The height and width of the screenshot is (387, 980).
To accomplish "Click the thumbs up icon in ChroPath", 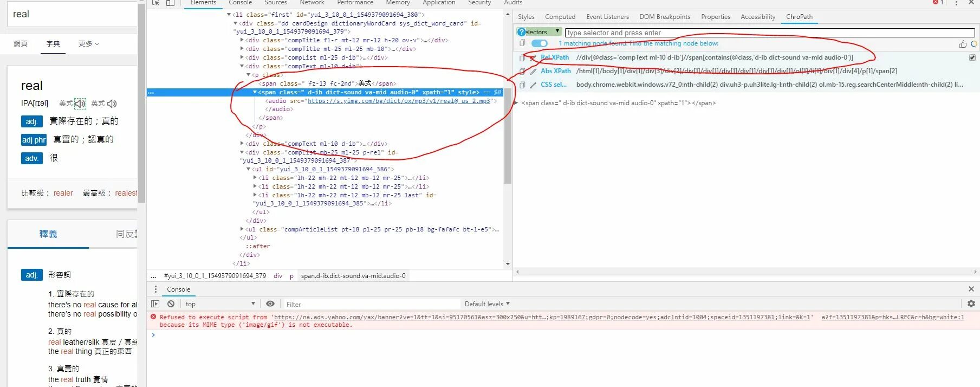I will pyautogui.click(x=963, y=44).
